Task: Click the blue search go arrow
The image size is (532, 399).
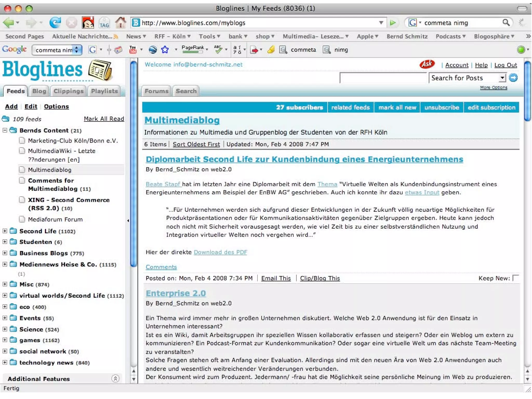Action: tap(513, 78)
